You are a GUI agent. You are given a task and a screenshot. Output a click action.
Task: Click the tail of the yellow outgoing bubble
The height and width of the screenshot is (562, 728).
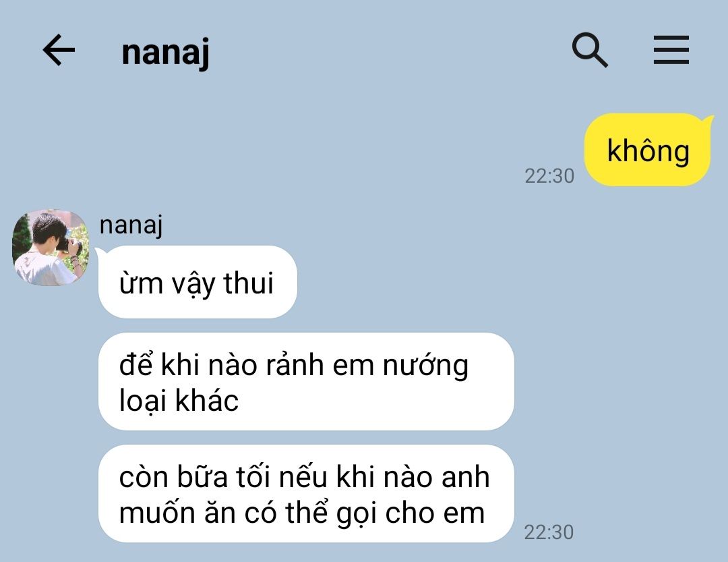coord(708,121)
